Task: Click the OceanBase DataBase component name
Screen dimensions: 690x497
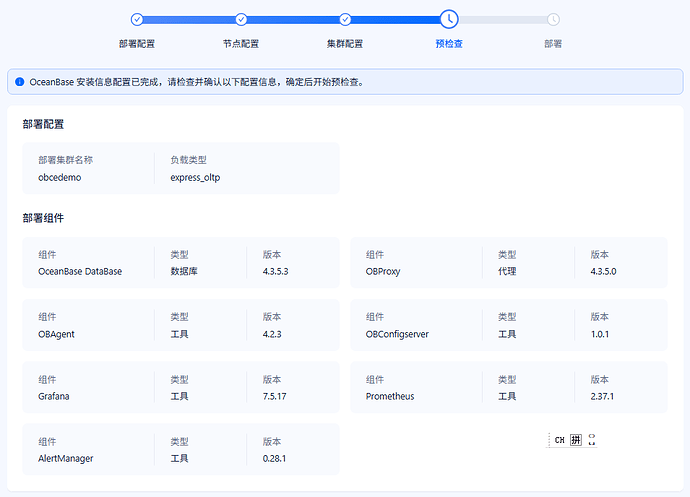Action: 80,272
